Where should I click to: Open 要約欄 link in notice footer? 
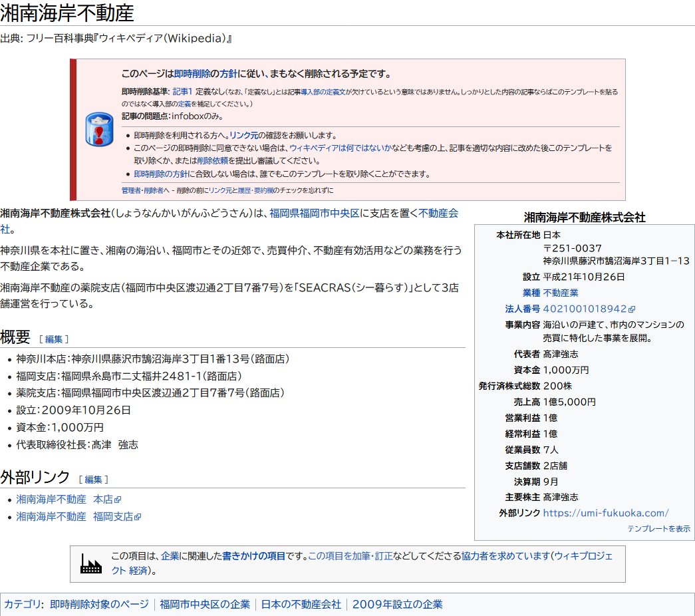264,190
